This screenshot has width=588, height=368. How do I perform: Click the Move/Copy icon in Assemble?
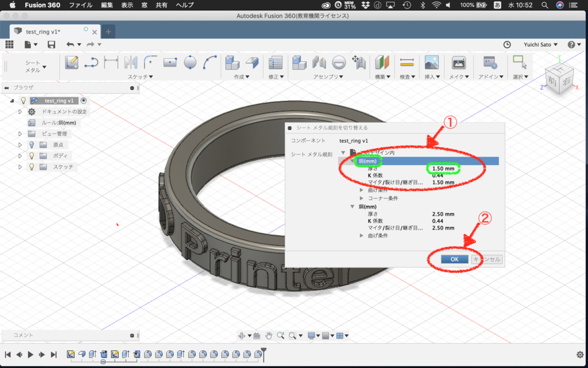click(x=359, y=62)
